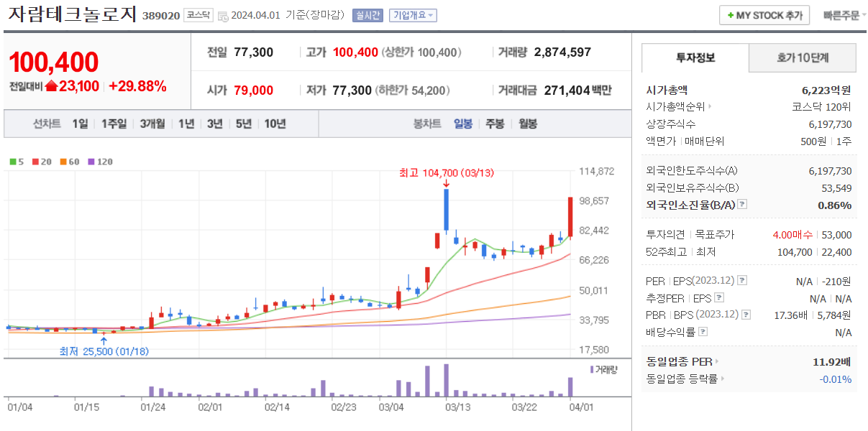Click the orange 60-day moving average swatch
This screenshot has height=431, width=868.
pyautogui.click(x=63, y=162)
